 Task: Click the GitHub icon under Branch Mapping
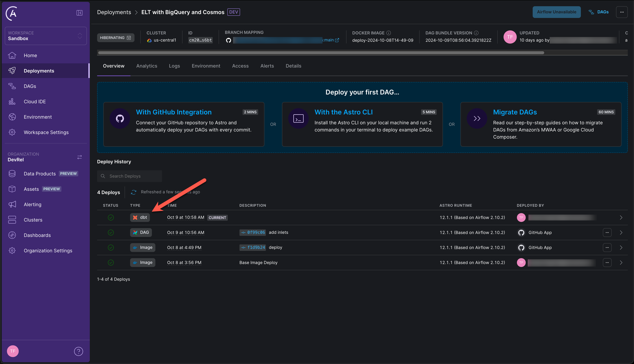pos(228,40)
